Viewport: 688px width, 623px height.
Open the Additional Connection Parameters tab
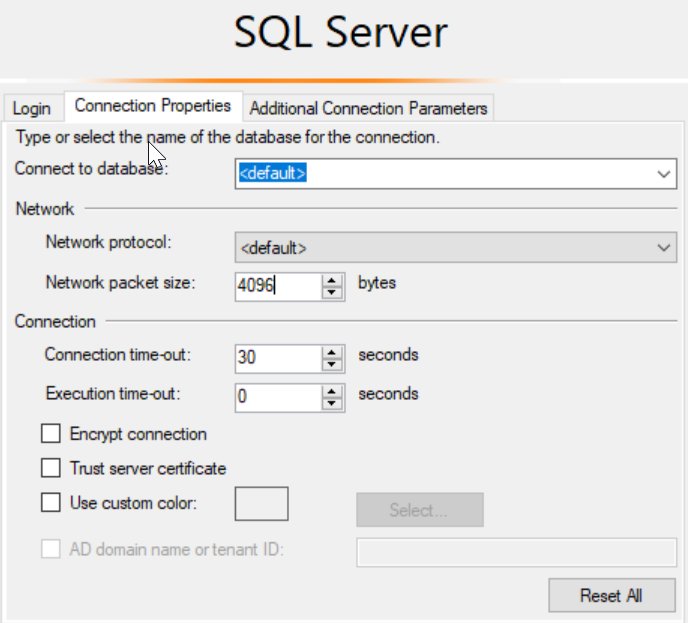[x=368, y=108]
